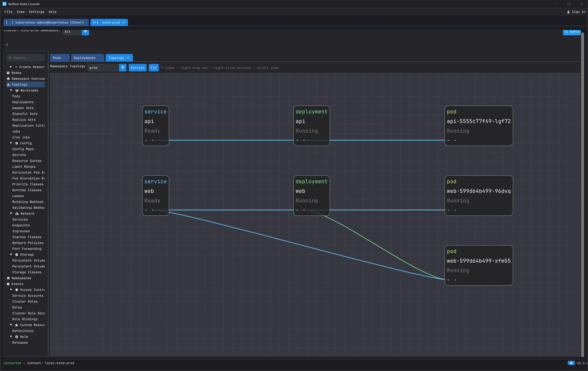This screenshot has height=371, width=588.
Task: Open the prod namespace topology dropdown
Action: point(123,68)
